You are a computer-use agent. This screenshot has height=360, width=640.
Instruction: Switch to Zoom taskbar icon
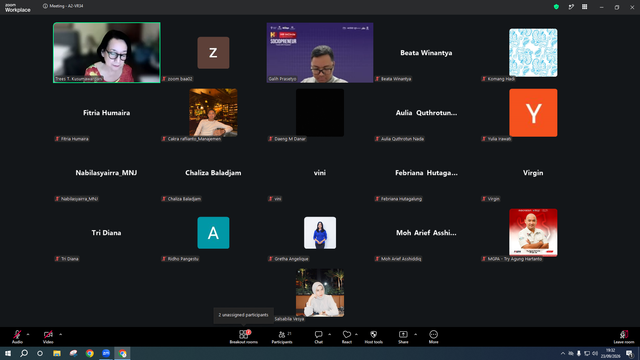106,353
